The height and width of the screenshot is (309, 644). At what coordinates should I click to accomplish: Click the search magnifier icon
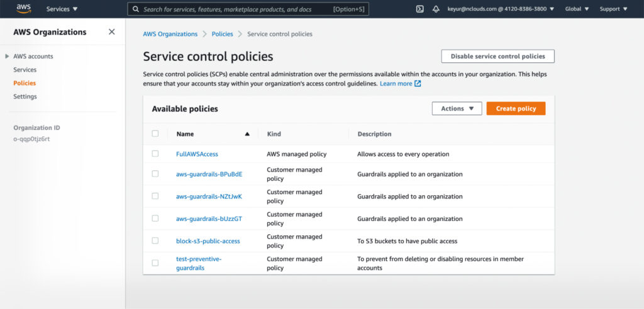pyautogui.click(x=136, y=9)
